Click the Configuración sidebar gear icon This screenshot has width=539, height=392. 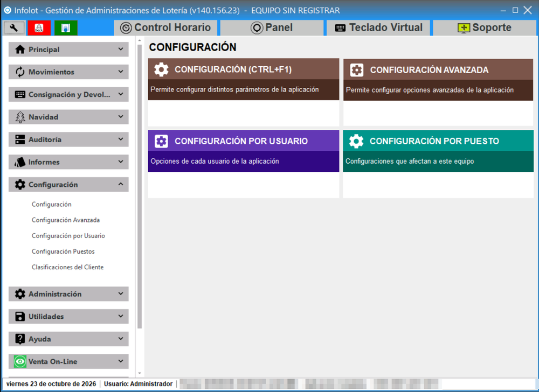20,185
